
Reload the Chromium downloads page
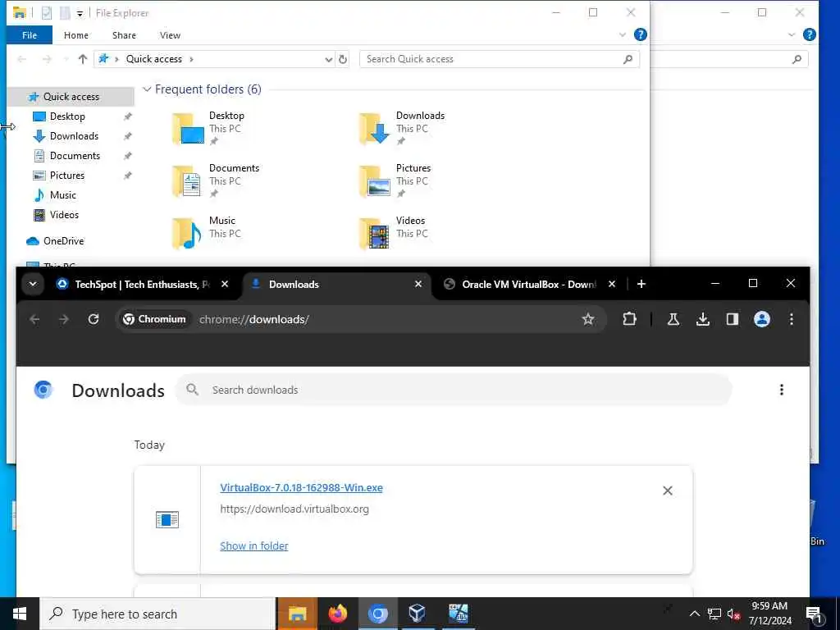pos(94,319)
